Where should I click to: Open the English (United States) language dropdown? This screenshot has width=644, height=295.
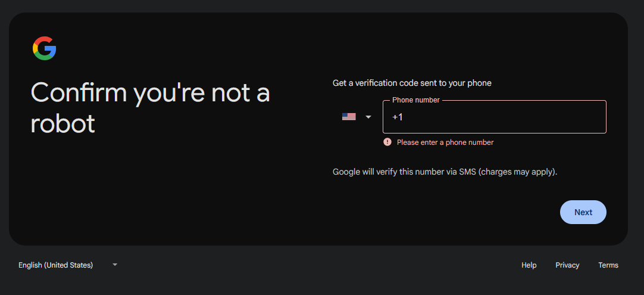68,265
